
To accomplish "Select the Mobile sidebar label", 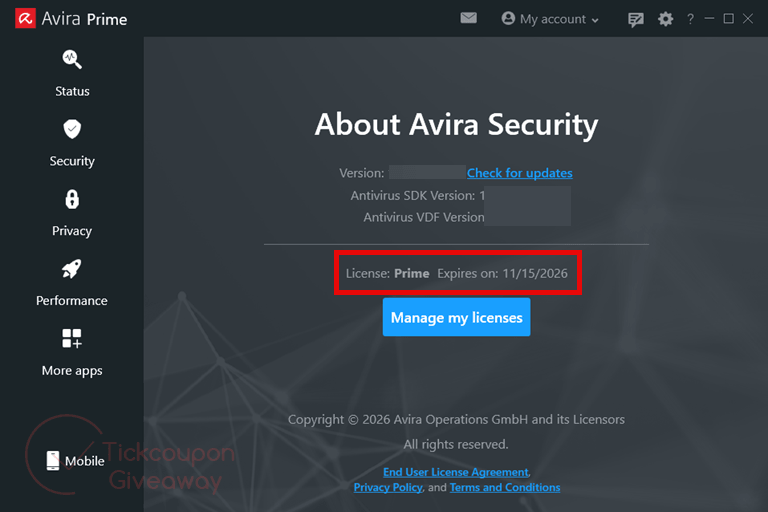I will pos(85,461).
